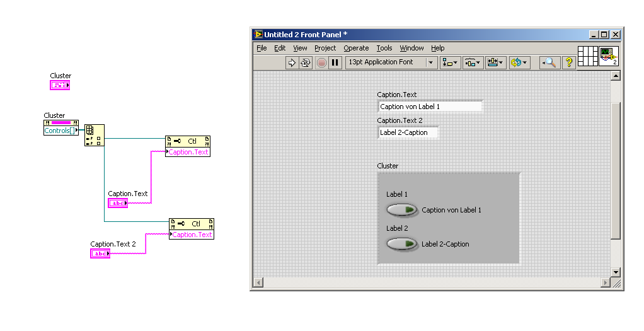Click the window resize grip corner

(616, 282)
